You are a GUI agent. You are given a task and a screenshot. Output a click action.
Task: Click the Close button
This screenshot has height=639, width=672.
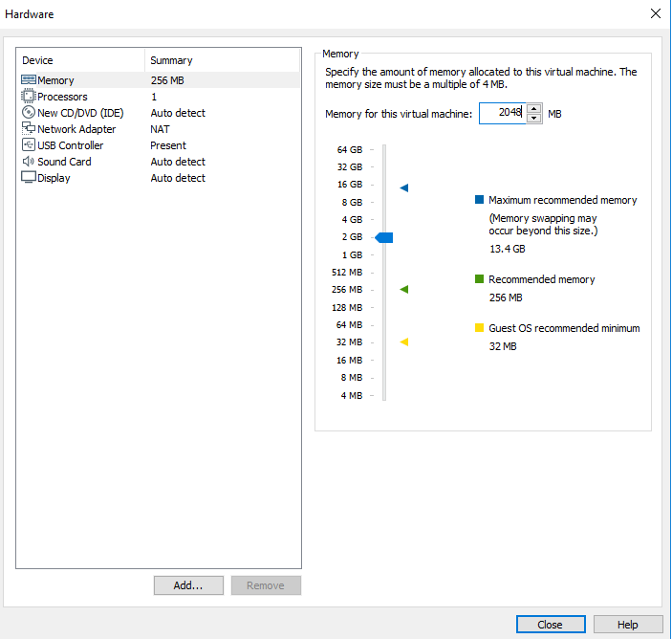(x=551, y=625)
